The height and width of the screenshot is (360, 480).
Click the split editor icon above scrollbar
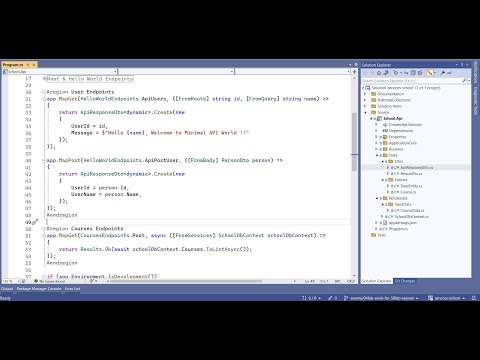pos(354,72)
